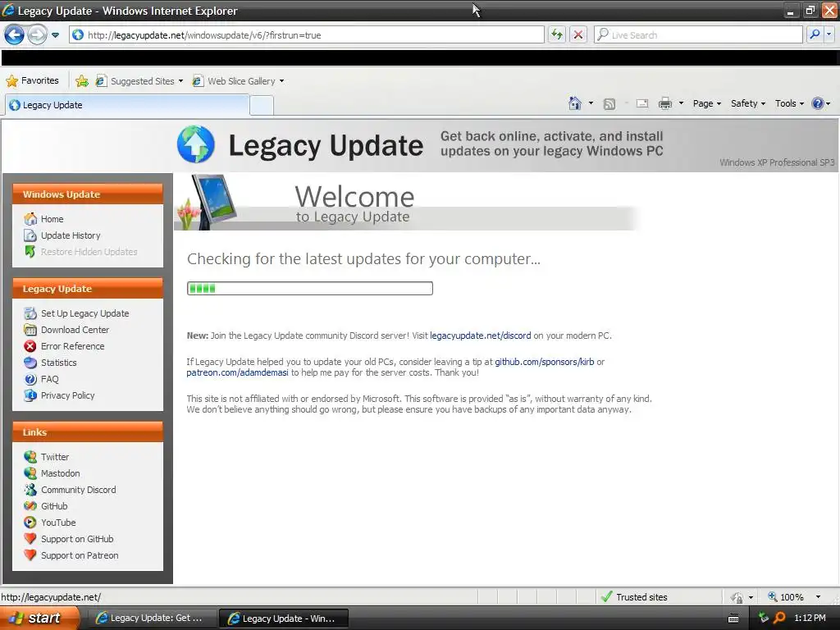Click the Print icon
Screen dimensions: 840x630
(664, 103)
